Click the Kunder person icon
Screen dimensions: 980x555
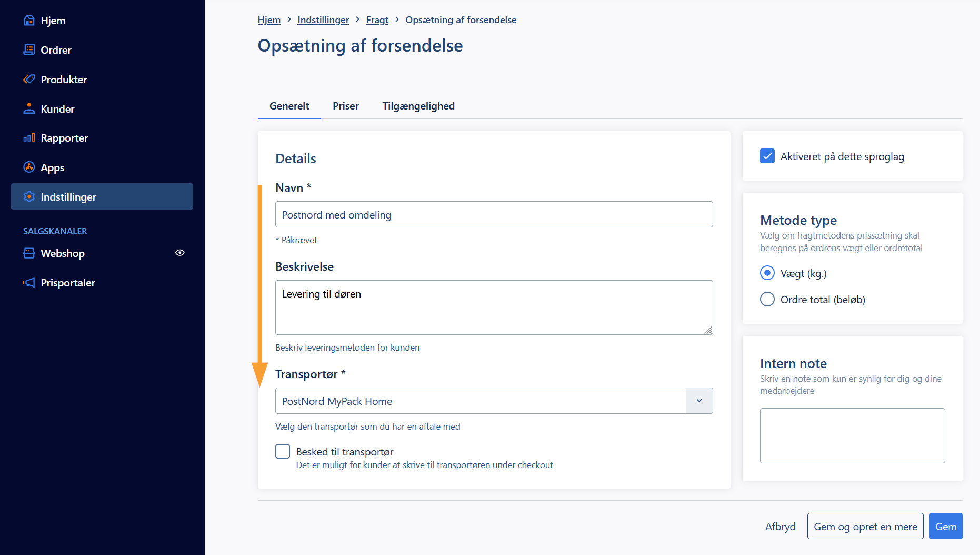(29, 109)
